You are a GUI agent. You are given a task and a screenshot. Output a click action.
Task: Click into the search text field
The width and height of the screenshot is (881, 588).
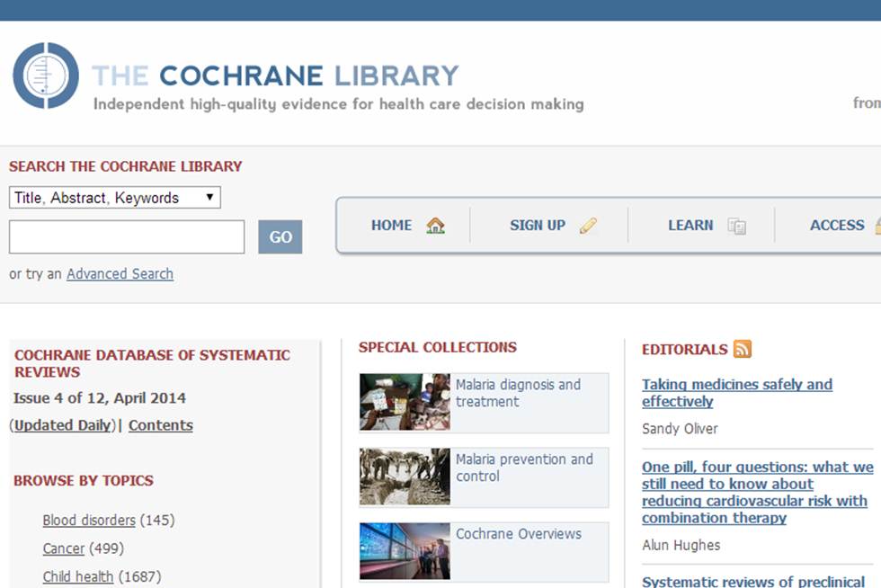tap(127, 236)
